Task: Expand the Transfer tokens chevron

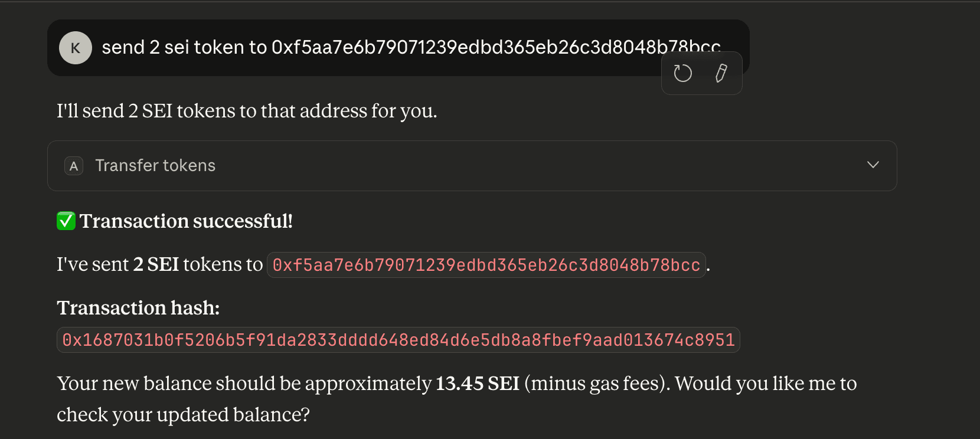Action: click(873, 165)
